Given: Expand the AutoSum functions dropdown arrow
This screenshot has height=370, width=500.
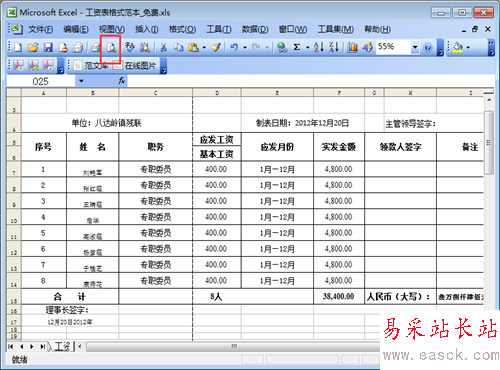Looking at the screenshot, I should pyautogui.click(x=307, y=48).
